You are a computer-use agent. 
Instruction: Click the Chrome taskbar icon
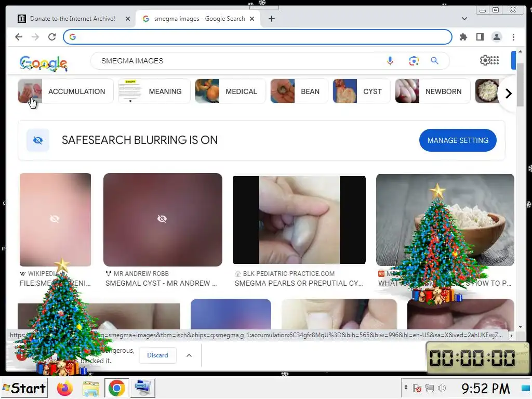pyautogui.click(x=116, y=388)
